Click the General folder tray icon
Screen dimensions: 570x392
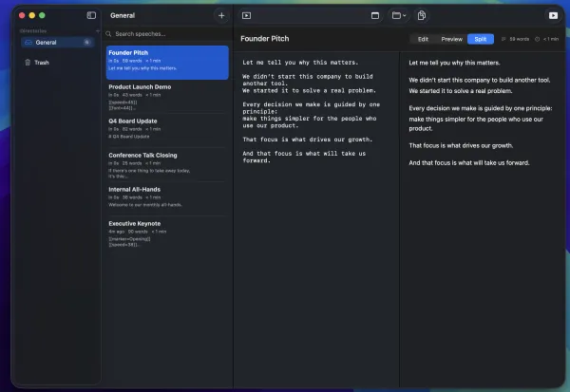tap(28, 43)
